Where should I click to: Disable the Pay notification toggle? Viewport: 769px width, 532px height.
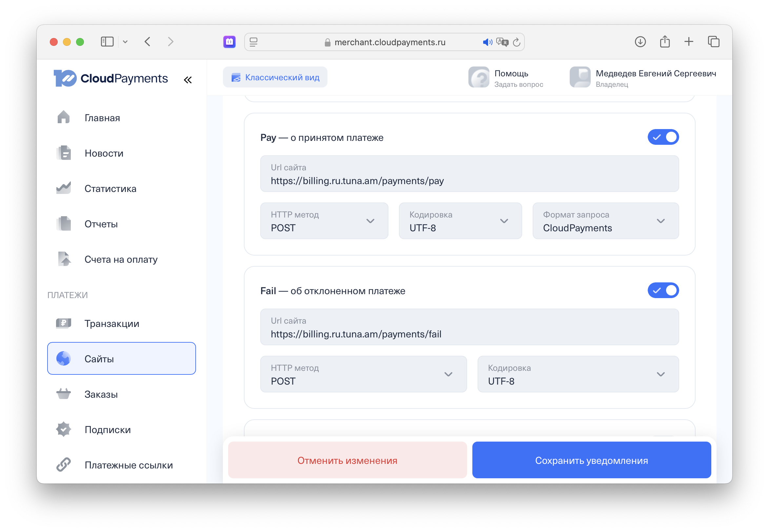pos(663,137)
